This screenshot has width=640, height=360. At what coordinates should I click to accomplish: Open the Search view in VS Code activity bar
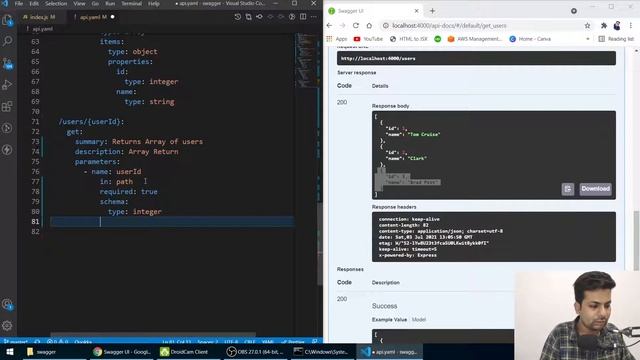point(7,41)
